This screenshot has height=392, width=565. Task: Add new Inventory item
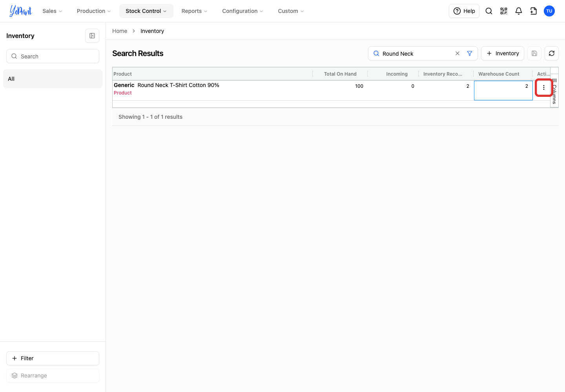tap(503, 53)
